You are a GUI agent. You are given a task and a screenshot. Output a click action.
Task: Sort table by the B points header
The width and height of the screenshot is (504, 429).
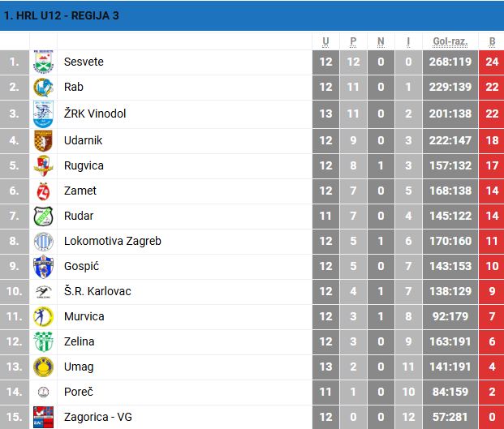pyautogui.click(x=492, y=41)
